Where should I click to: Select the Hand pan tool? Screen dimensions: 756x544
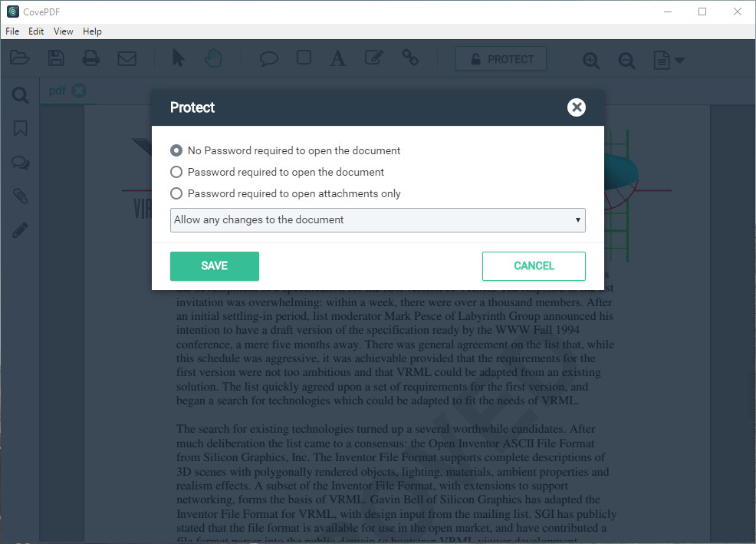coord(213,58)
